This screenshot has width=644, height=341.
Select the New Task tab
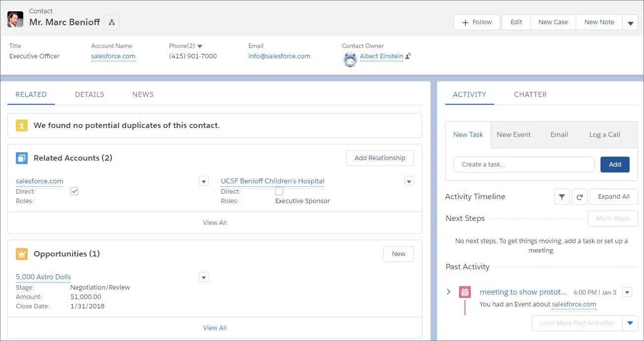tap(468, 134)
